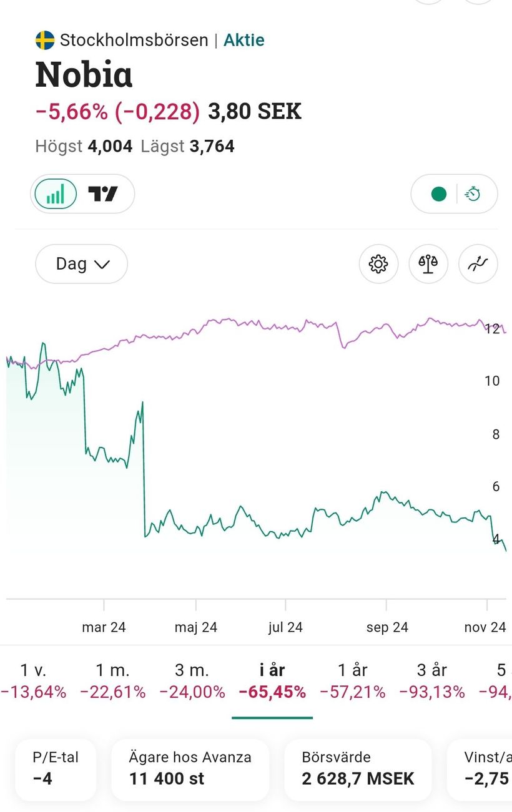Select the i år period tab
This screenshot has height=812, width=512.
(x=272, y=680)
